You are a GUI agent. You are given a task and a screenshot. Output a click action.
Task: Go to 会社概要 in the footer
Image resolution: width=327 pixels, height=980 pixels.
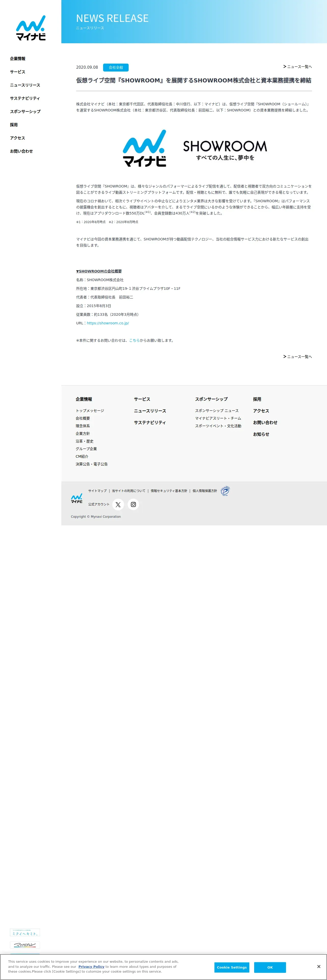(x=83, y=418)
